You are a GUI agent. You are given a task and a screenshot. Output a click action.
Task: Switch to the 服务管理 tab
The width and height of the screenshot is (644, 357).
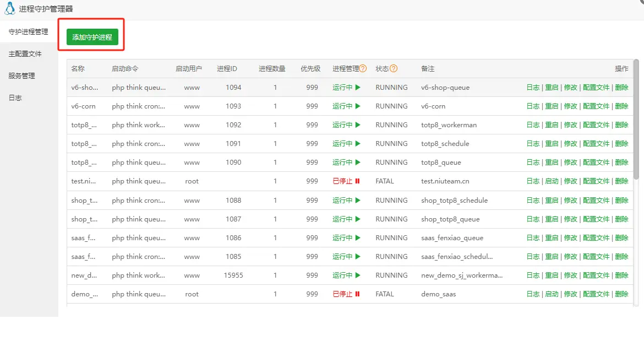21,76
